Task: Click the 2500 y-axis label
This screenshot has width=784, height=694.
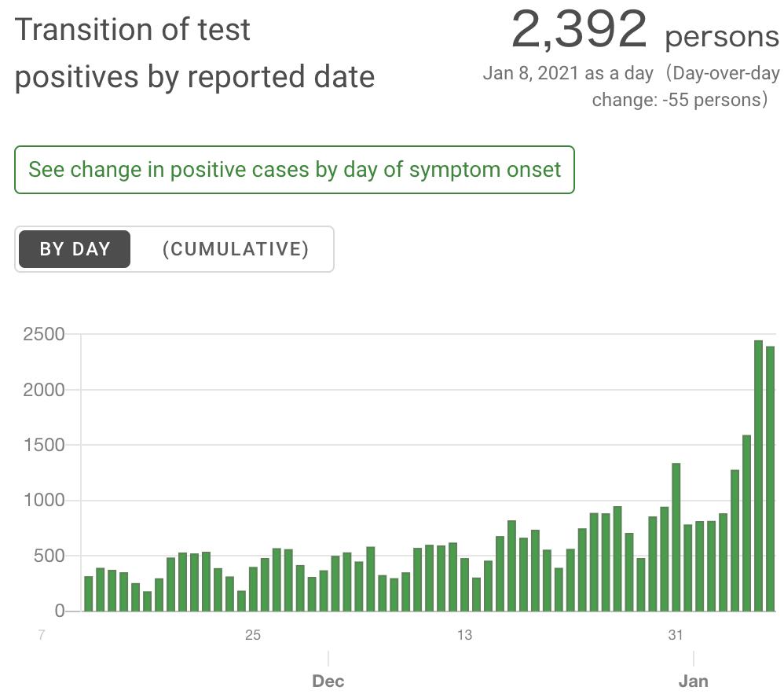Action: click(x=42, y=335)
